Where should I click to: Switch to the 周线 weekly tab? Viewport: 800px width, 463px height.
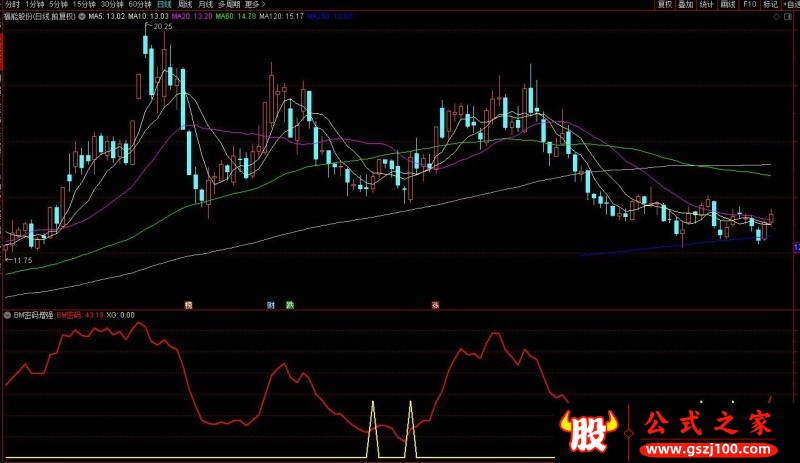[x=185, y=5]
